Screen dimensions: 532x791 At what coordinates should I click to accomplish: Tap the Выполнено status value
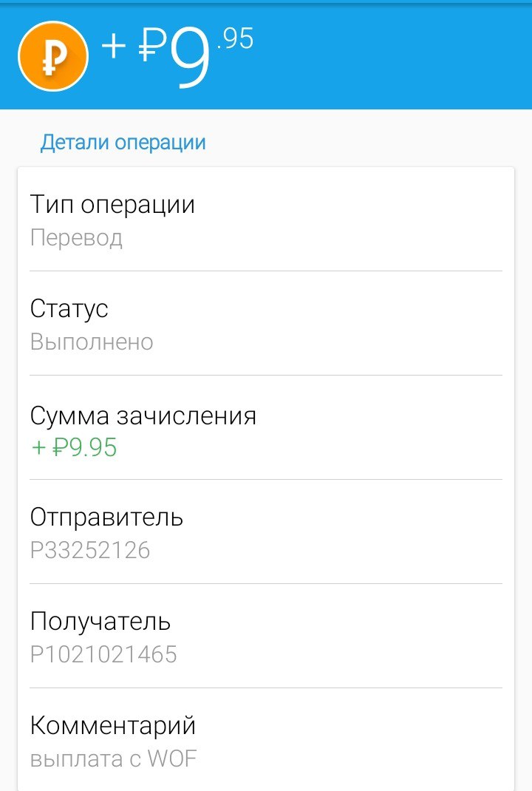pyautogui.click(x=92, y=342)
